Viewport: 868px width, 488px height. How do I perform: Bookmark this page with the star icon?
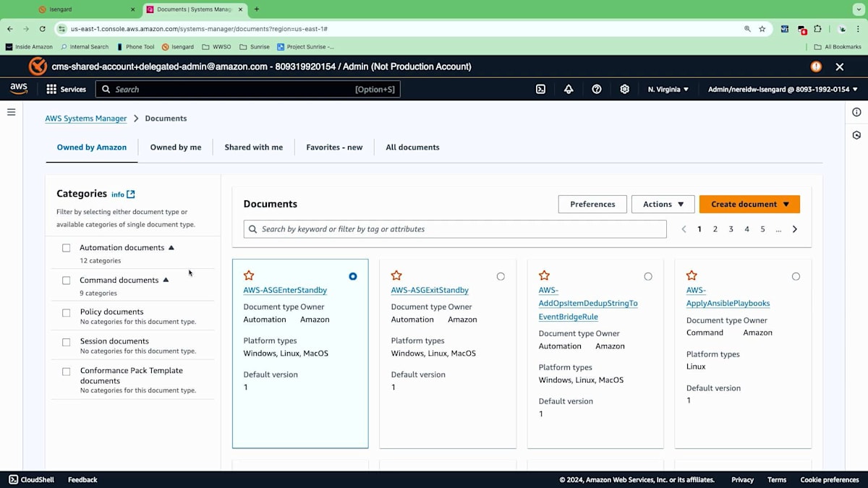coord(762,29)
